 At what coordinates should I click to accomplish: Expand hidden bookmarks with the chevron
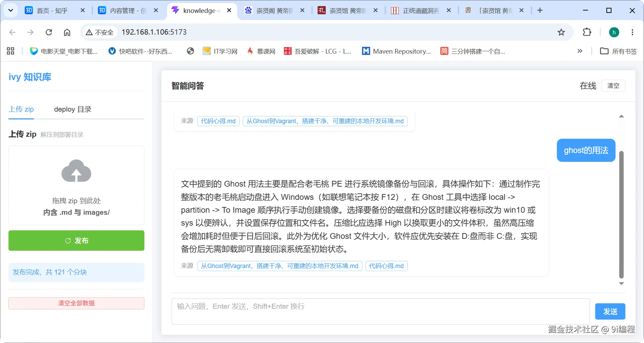pyautogui.click(x=580, y=51)
